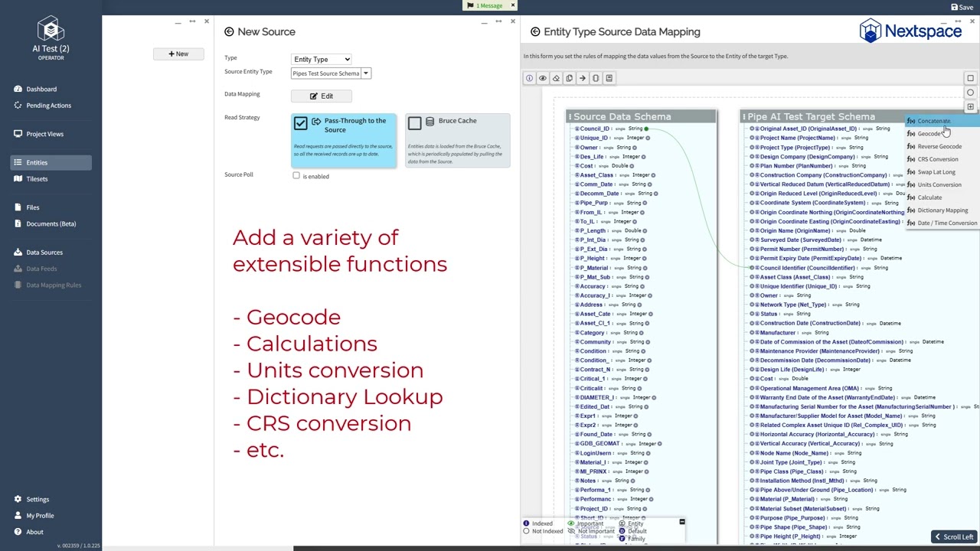Select the Units Conversion function
This screenshot has height=551, width=980.
941,185
